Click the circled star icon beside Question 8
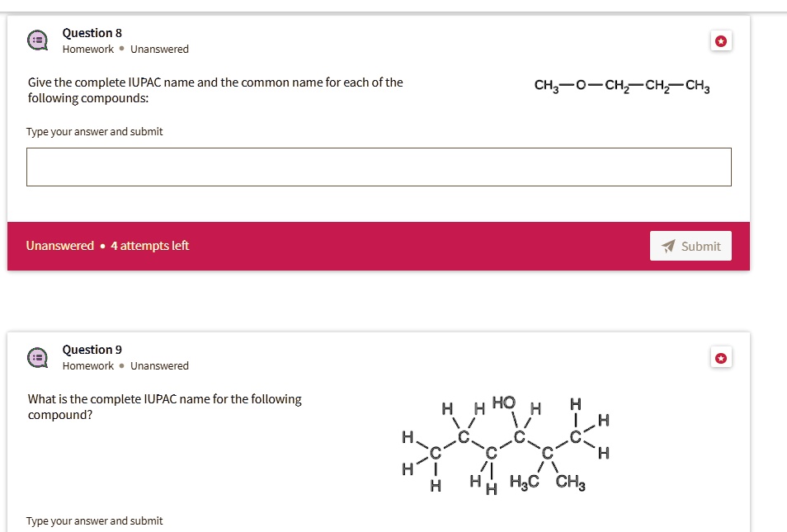 click(x=721, y=40)
